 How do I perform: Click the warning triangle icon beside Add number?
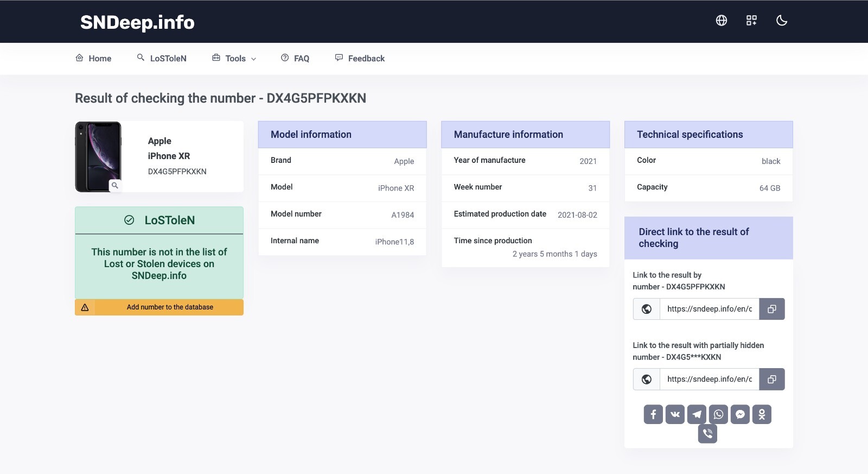85,307
